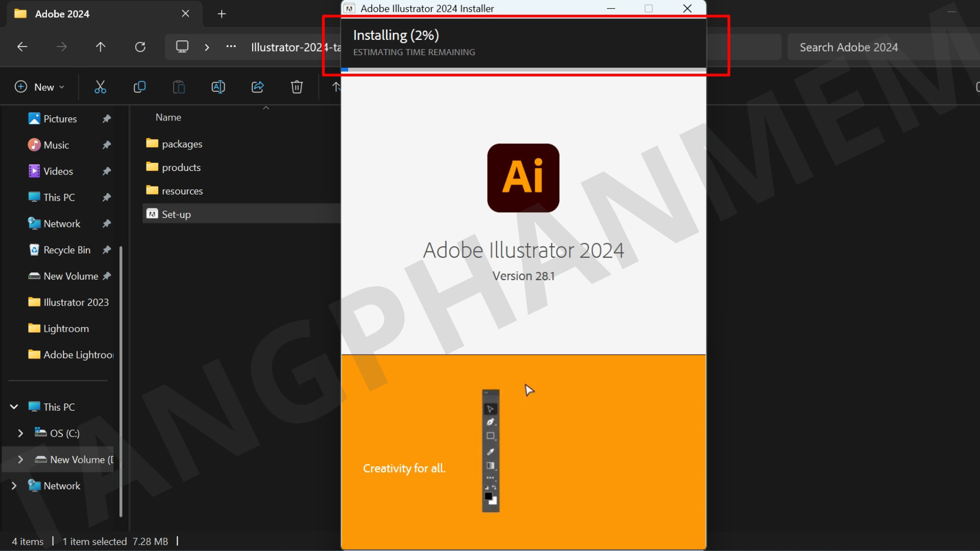
Task: Click the Delete trash icon in File Explorer
Action: (297, 87)
